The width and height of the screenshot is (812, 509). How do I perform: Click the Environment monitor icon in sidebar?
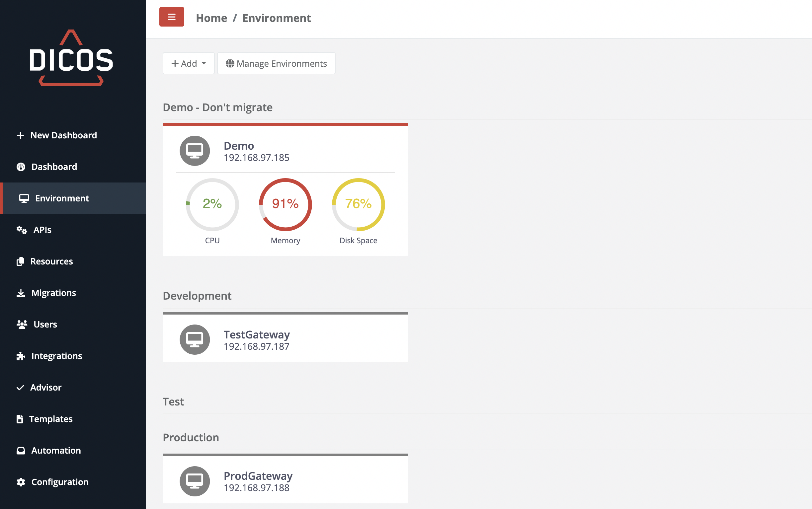(x=24, y=198)
